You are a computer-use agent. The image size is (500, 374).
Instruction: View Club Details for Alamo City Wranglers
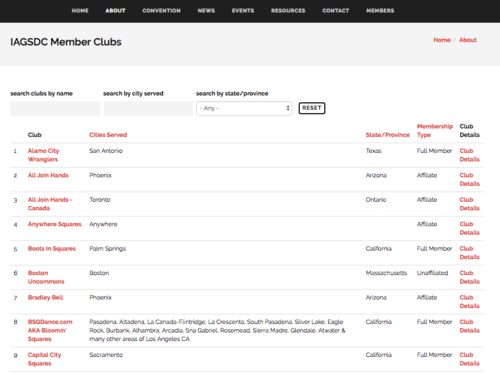(469, 155)
